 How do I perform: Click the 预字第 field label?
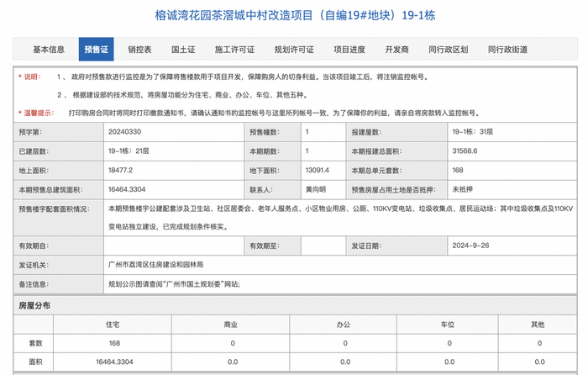(30, 132)
